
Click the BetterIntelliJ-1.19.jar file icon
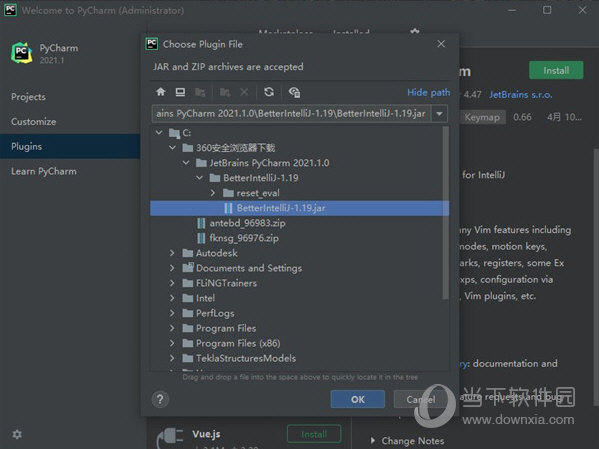pos(228,208)
